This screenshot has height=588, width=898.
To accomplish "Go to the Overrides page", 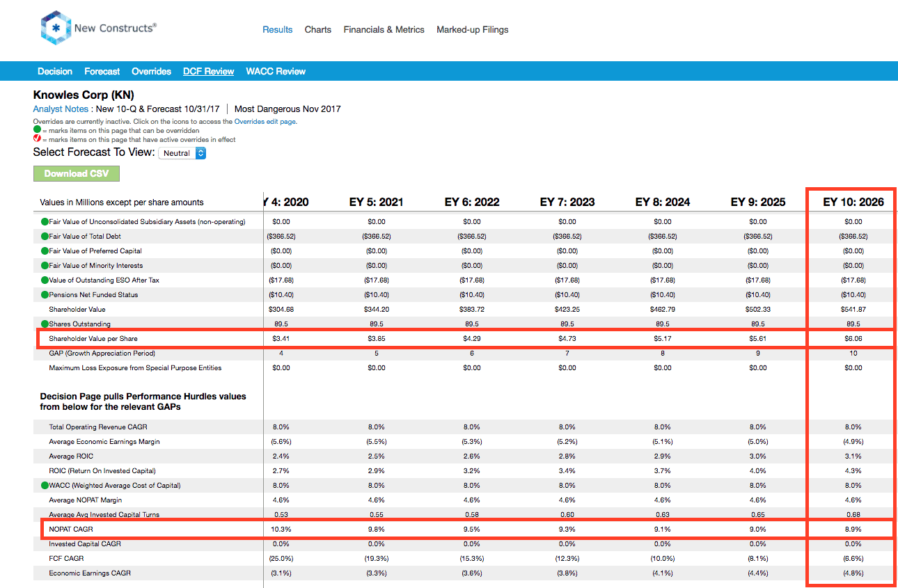I will pyautogui.click(x=152, y=71).
